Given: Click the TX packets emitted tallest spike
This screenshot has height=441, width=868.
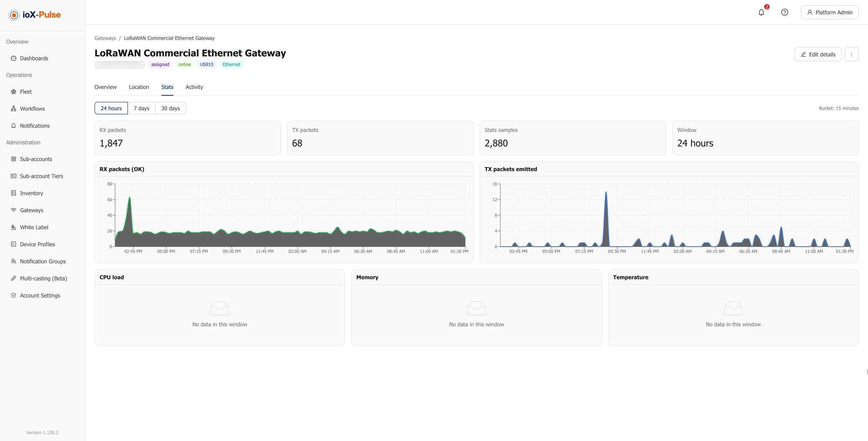Looking at the screenshot, I should click(606, 192).
